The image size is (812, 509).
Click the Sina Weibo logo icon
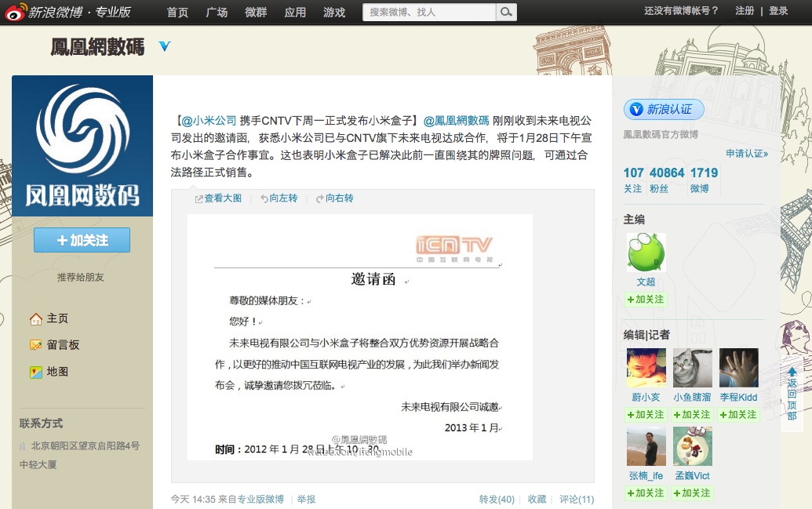15,12
